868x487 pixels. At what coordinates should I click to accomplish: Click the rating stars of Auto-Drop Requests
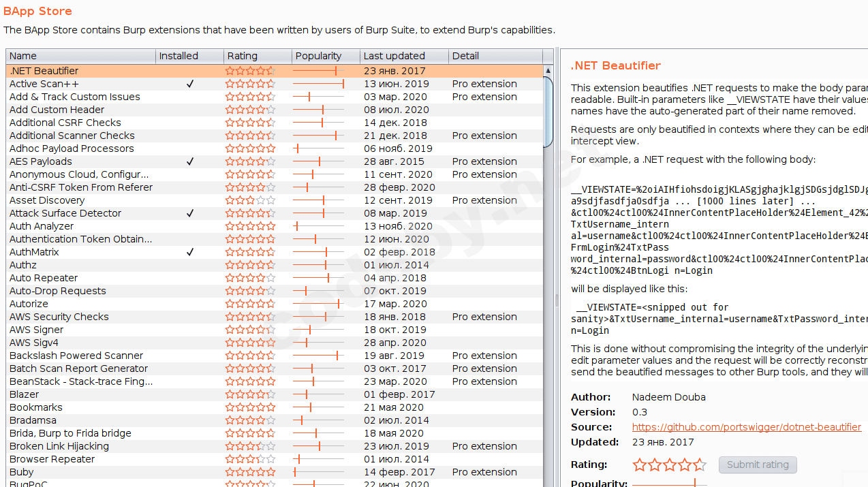(251, 291)
